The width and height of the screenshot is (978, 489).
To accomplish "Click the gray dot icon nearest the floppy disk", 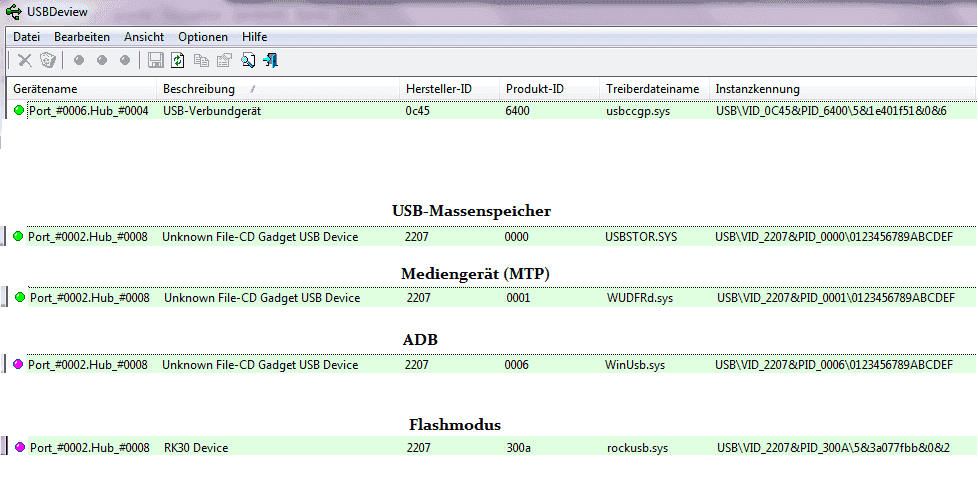I will coord(125,60).
